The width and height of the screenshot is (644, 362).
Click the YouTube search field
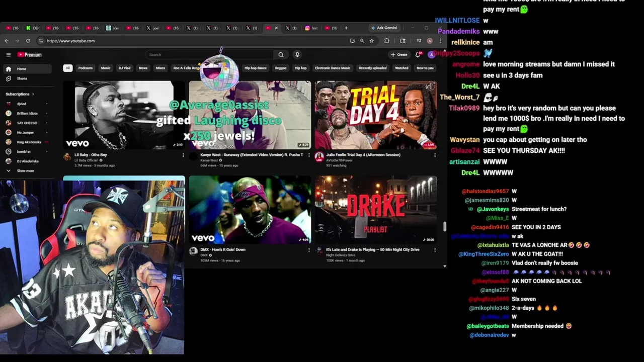pos(210,55)
